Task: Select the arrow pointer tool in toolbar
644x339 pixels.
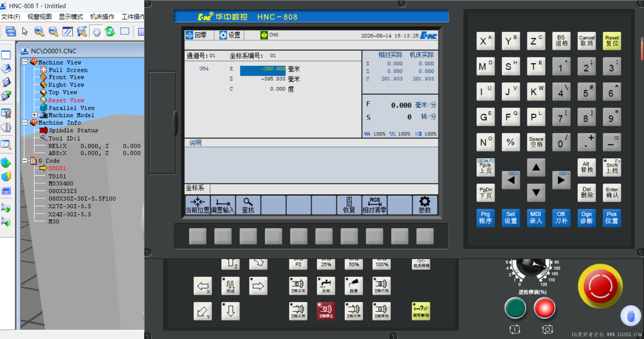Action: (x=25, y=31)
